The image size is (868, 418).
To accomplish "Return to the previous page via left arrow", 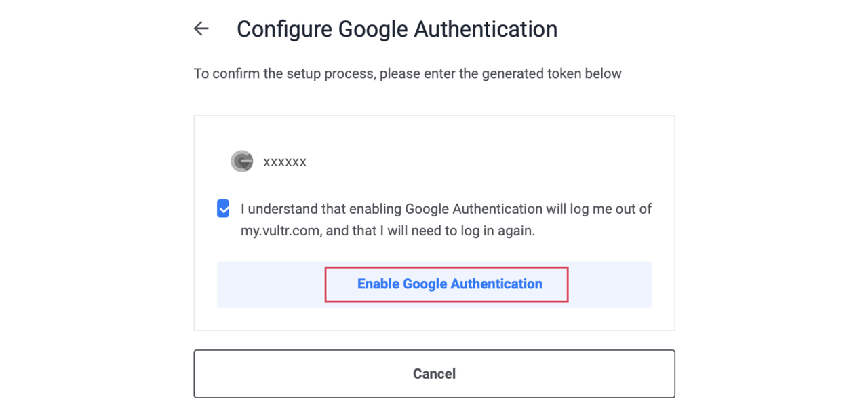I will 201,28.
